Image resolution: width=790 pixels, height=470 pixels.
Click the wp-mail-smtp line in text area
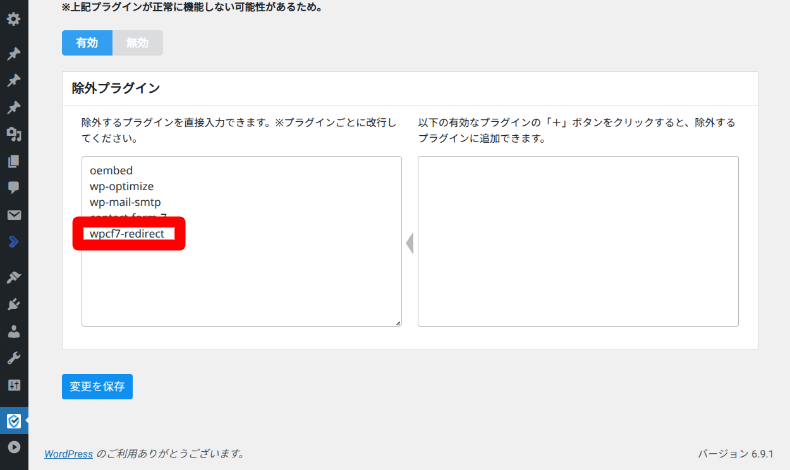[x=125, y=202]
